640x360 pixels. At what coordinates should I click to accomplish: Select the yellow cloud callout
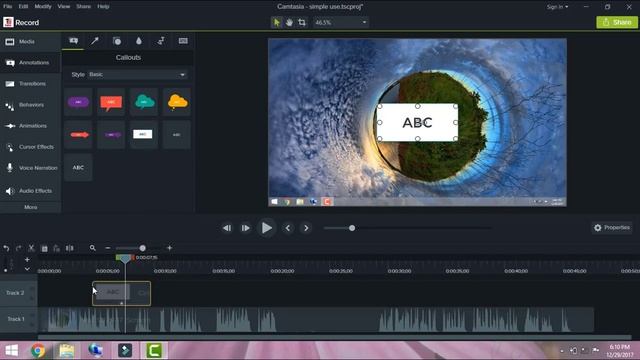tap(177, 102)
